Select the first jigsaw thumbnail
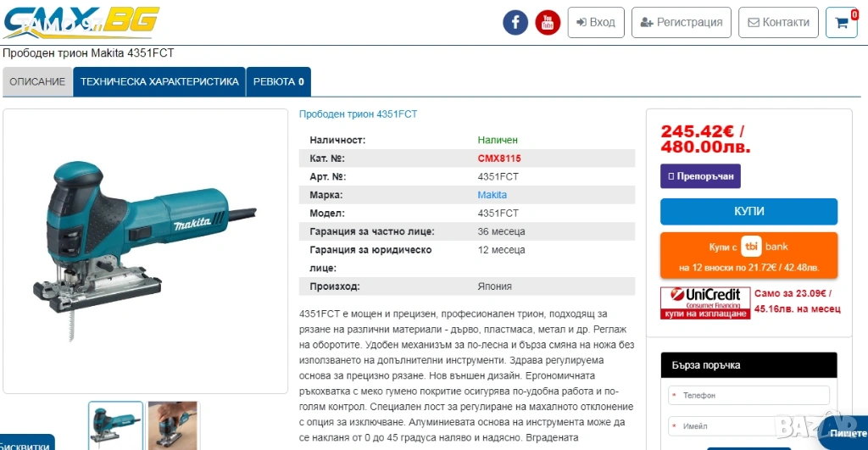Screen dimensions: 868x450 (x=115, y=425)
